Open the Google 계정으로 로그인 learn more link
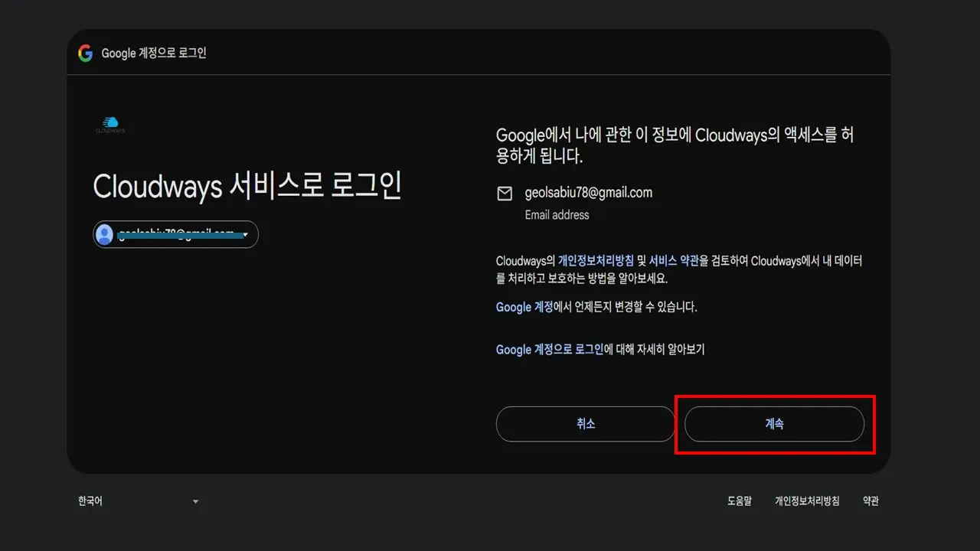This screenshot has width=980, height=551. tap(550, 350)
